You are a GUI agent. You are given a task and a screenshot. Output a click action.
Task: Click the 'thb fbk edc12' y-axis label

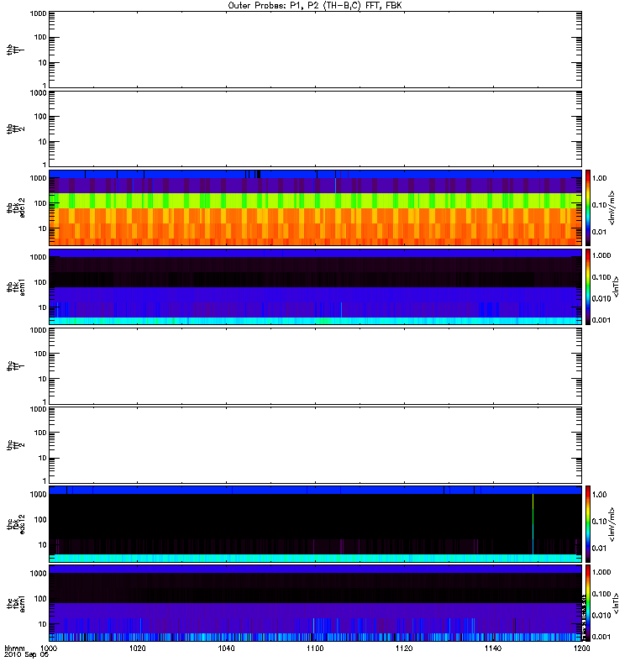16,207
